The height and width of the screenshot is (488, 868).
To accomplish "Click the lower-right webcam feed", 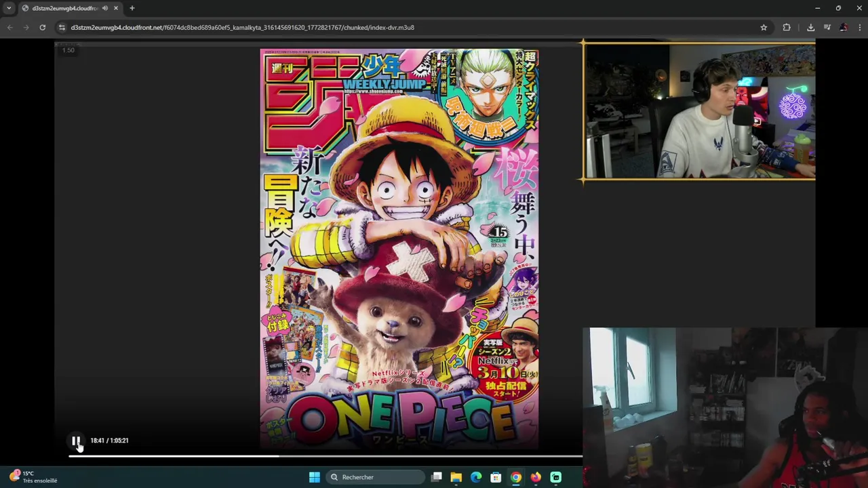I will [x=725, y=407].
